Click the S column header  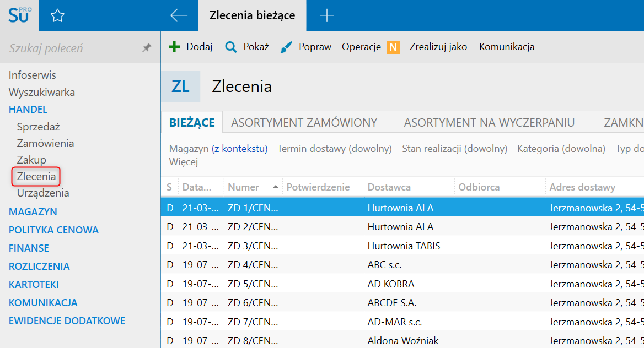170,187
